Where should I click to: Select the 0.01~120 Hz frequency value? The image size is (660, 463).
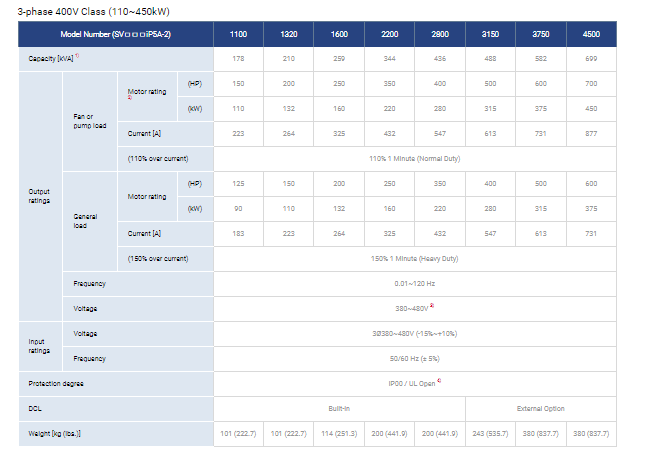coord(414,283)
